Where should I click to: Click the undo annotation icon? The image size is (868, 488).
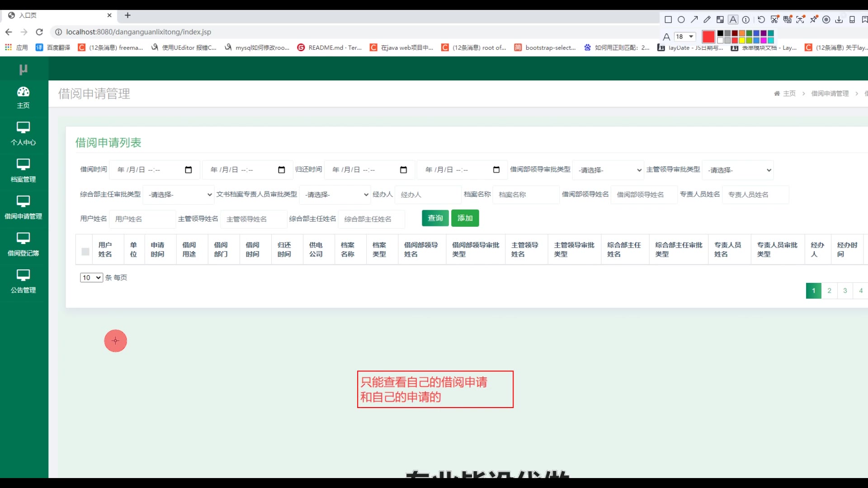(x=761, y=19)
